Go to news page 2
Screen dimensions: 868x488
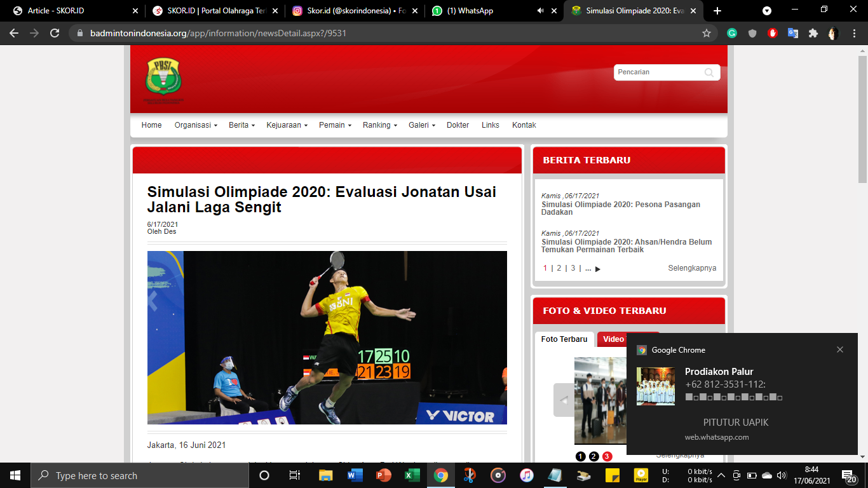559,268
